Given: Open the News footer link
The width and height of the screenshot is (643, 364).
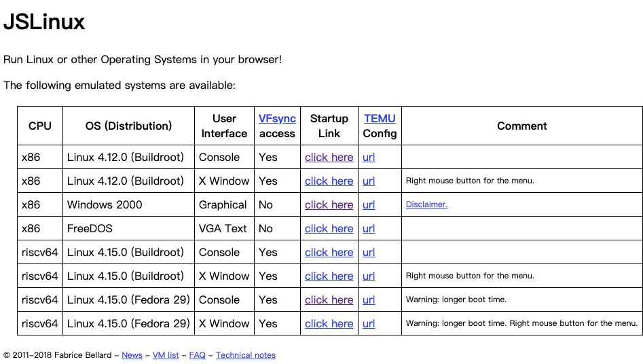Looking at the screenshot, I should tap(132, 355).
